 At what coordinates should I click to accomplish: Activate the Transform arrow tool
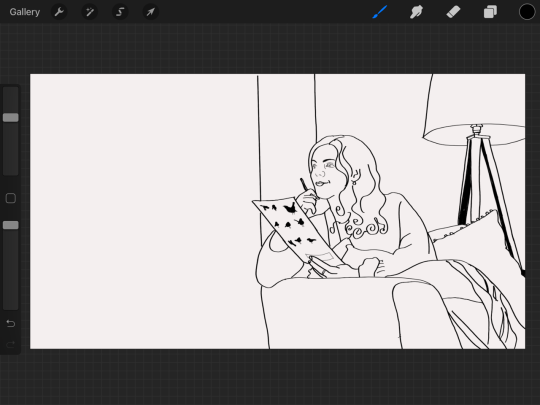(150, 12)
